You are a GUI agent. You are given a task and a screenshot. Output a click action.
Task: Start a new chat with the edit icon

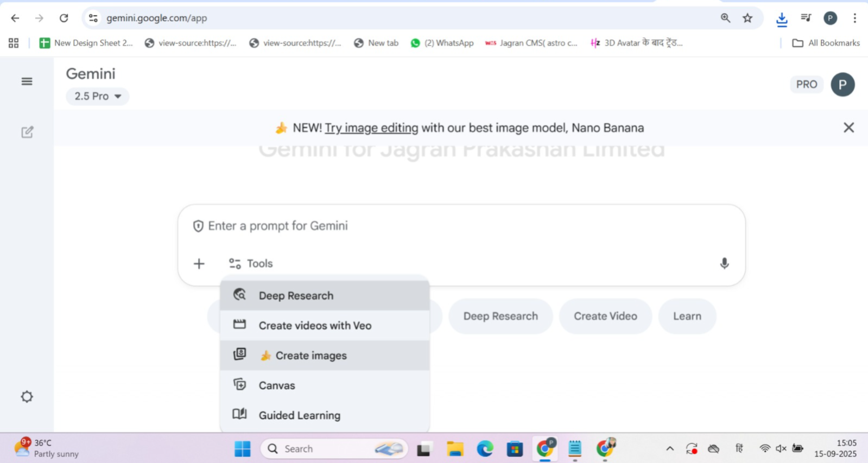click(x=27, y=132)
